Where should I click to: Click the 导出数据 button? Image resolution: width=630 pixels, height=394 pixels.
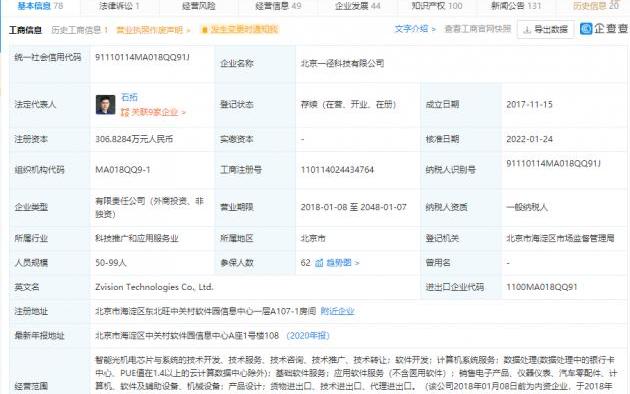545,29
